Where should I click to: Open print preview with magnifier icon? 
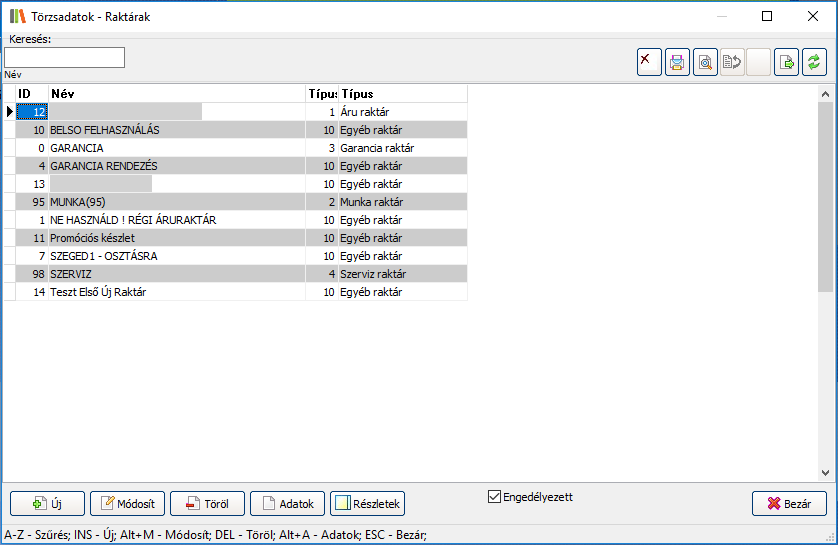point(705,62)
